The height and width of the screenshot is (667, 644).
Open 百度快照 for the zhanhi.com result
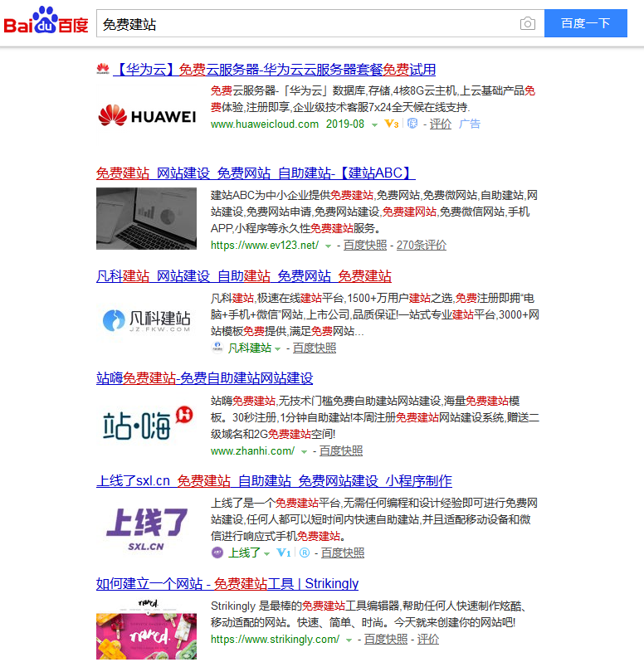[x=341, y=451]
